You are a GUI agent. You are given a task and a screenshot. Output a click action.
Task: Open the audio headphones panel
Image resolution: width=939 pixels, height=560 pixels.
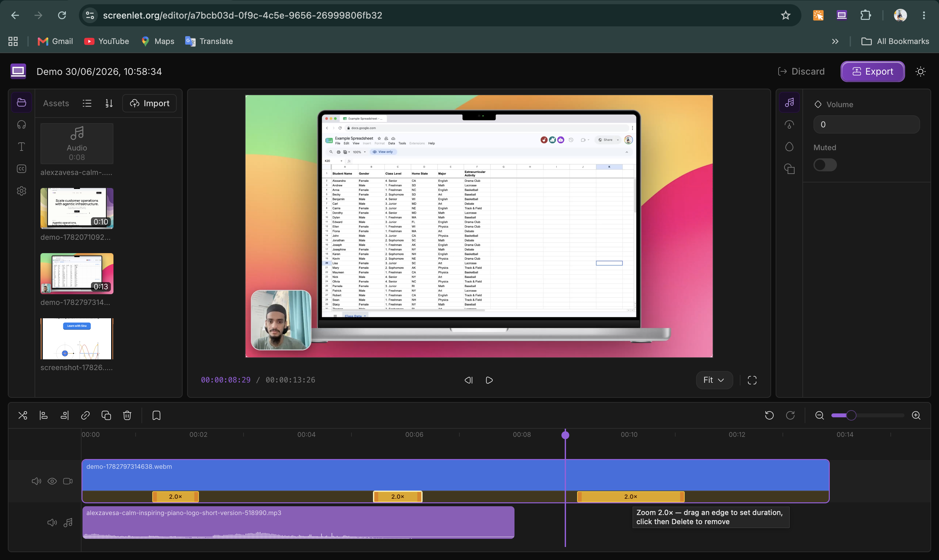(22, 124)
